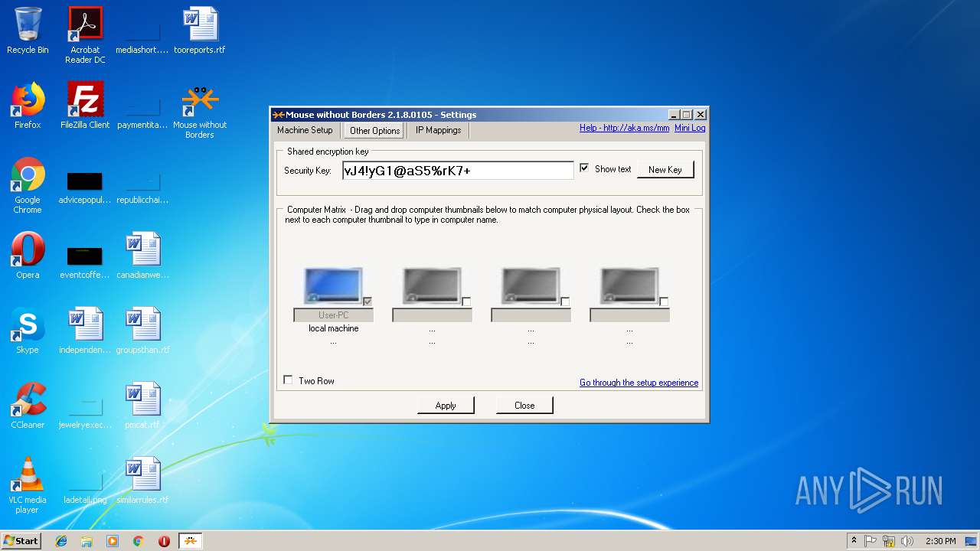980x551 pixels.
Task: Follow Go through the setup experience link
Action: 639,383
